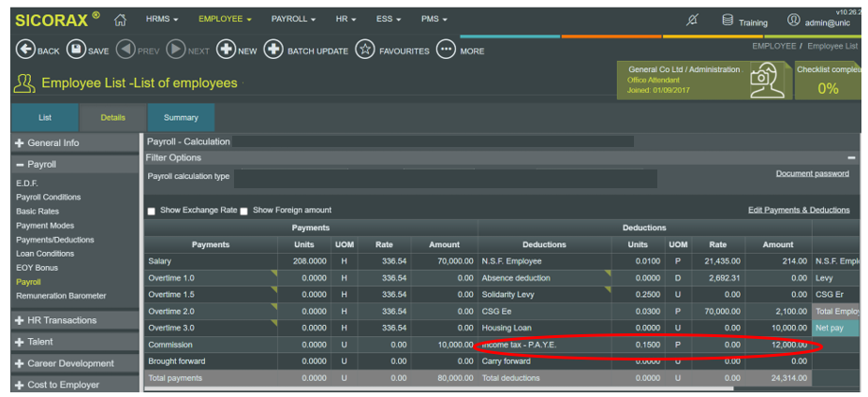Screen dimensions: 868x397
Task: Tick the Show Foreign amount checkbox
Action: point(244,211)
